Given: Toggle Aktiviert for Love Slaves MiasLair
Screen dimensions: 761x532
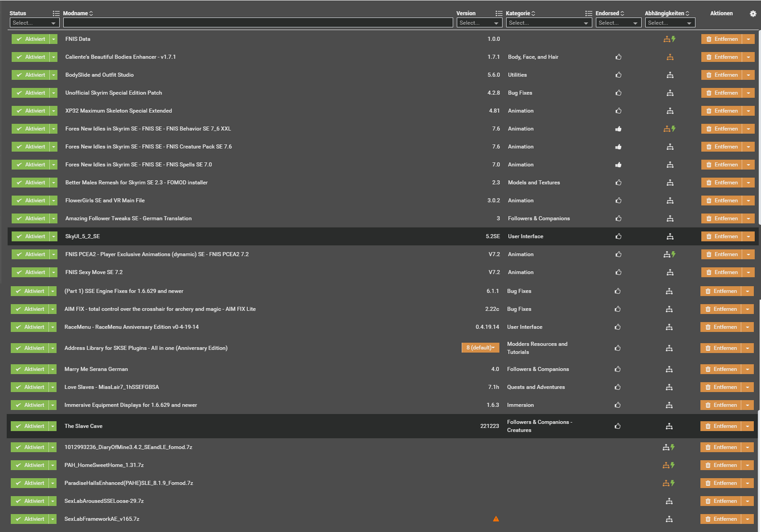Looking at the screenshot, I should click(x=30, y=387).
